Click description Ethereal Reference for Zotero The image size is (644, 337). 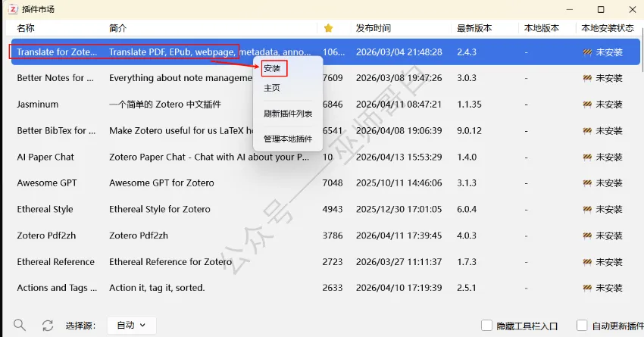(x=170, y=261)
